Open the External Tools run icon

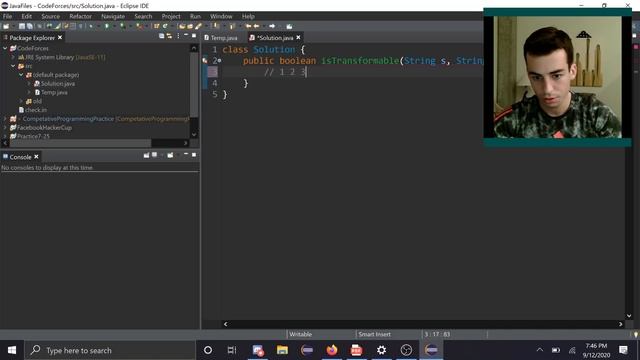140,26
